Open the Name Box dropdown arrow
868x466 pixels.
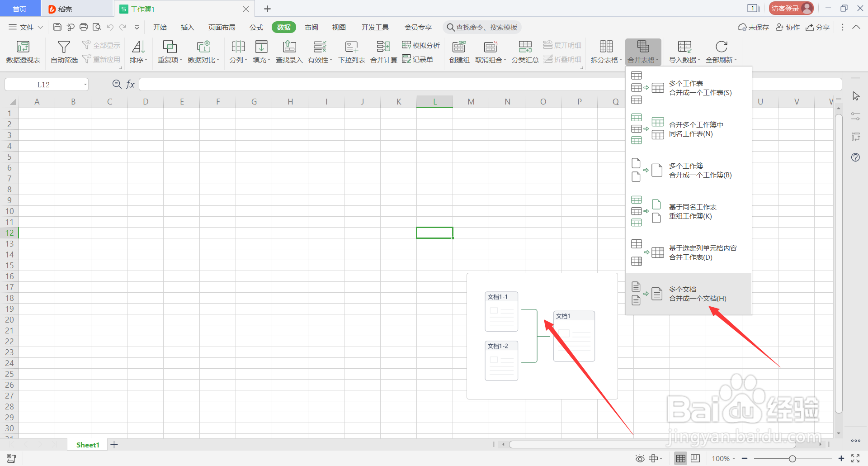pyautogui.click(x=85, y=85)
